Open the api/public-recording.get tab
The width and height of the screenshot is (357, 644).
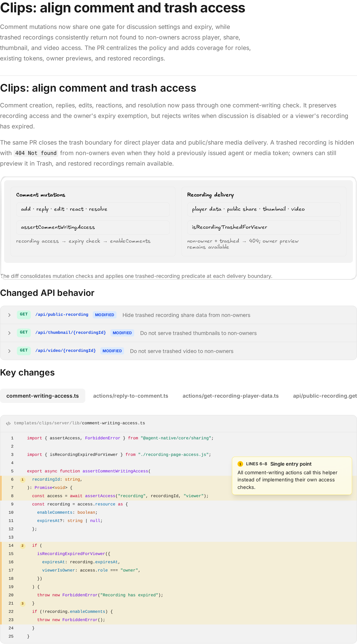(325, 396)
